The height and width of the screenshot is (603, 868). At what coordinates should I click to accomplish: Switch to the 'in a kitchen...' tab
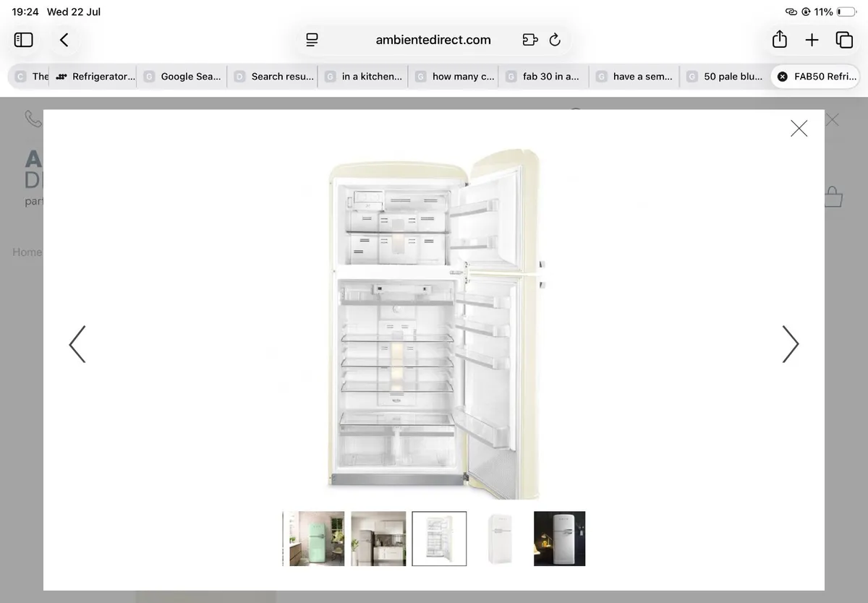(363, 77)
